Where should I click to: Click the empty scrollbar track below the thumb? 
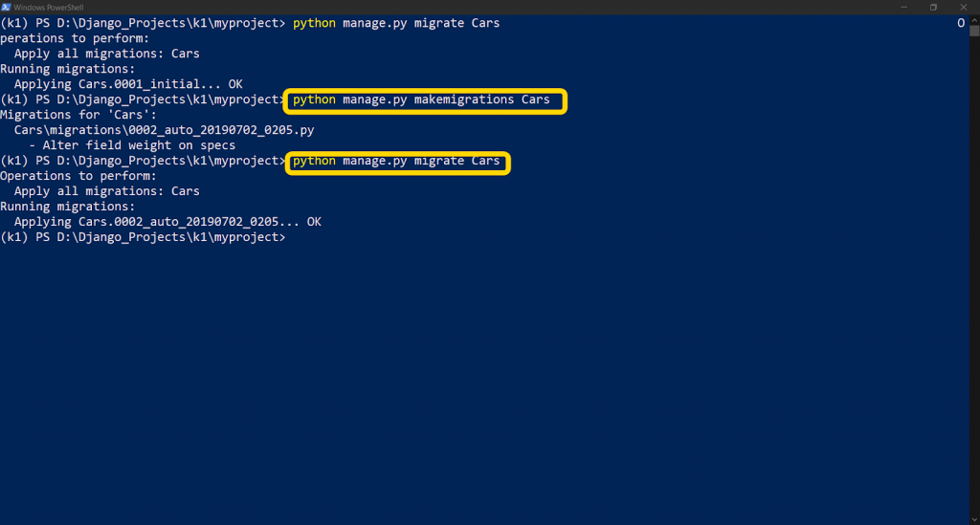tap(974, 274)
